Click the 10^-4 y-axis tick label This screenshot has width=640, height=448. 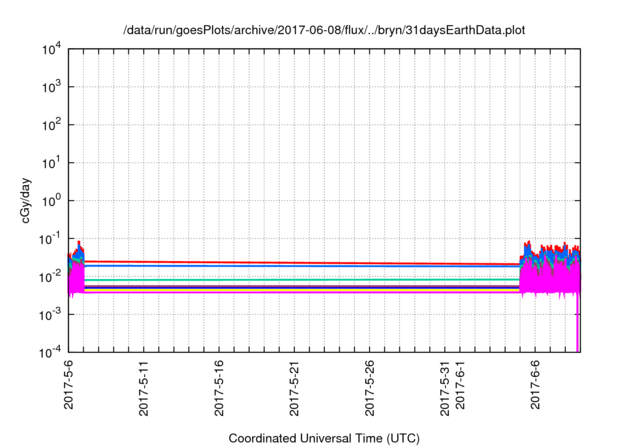[50, 352]
